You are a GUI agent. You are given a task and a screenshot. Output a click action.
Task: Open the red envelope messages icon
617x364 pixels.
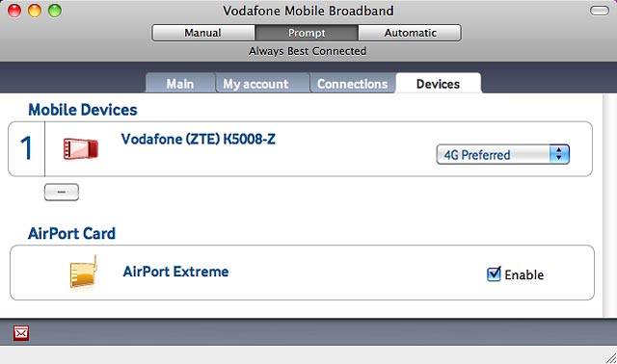pyautogui.click(x=21, y=333)
